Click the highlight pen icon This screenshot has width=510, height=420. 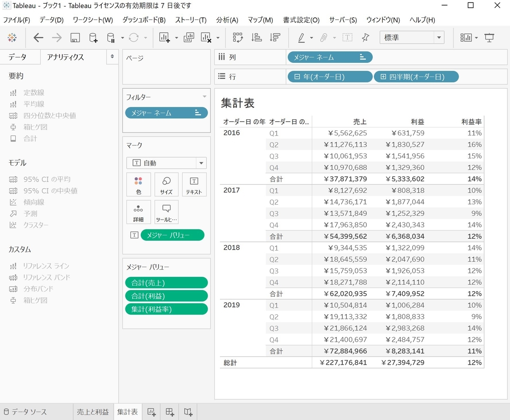tap(301, 37)
